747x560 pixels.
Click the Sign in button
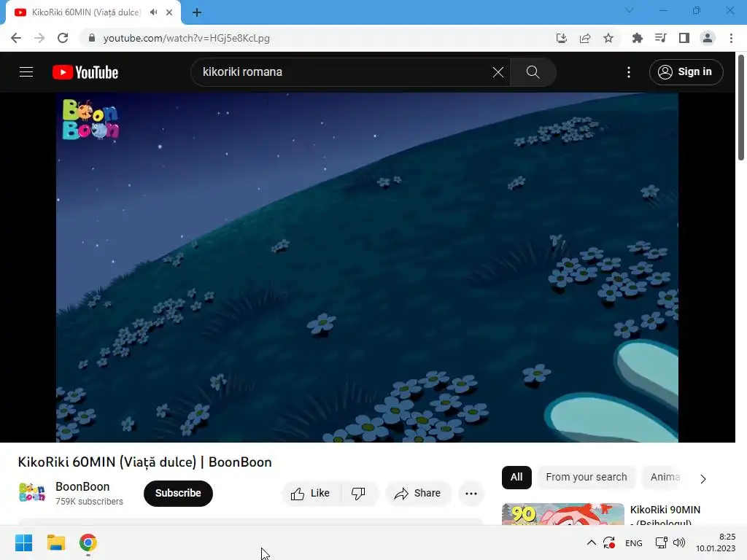click(686, 72)
